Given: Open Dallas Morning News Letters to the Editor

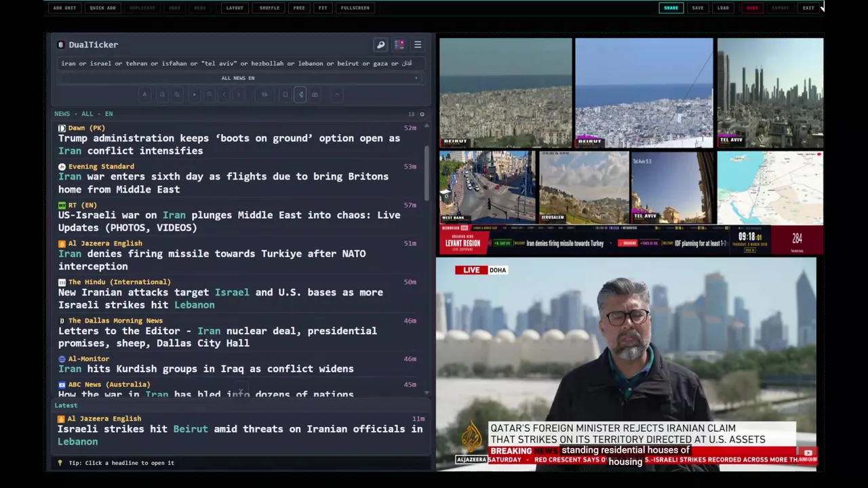Looking at the screenshot, I should tap(218, 338).
